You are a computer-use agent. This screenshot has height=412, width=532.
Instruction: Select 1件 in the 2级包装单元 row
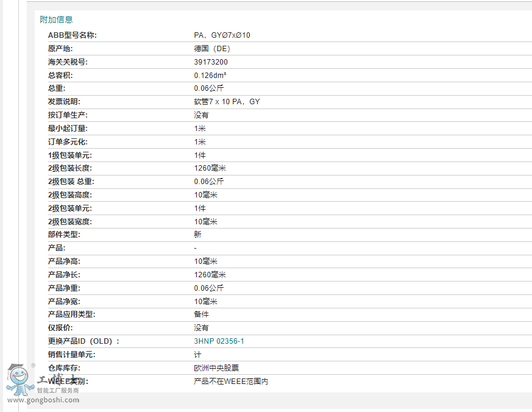pos(200,208)
